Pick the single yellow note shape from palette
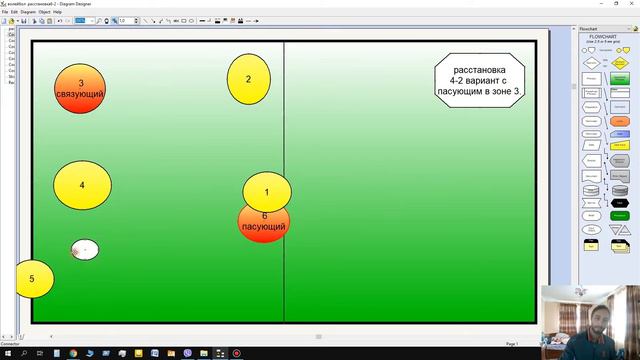The image size is (640, 360). 591,245
